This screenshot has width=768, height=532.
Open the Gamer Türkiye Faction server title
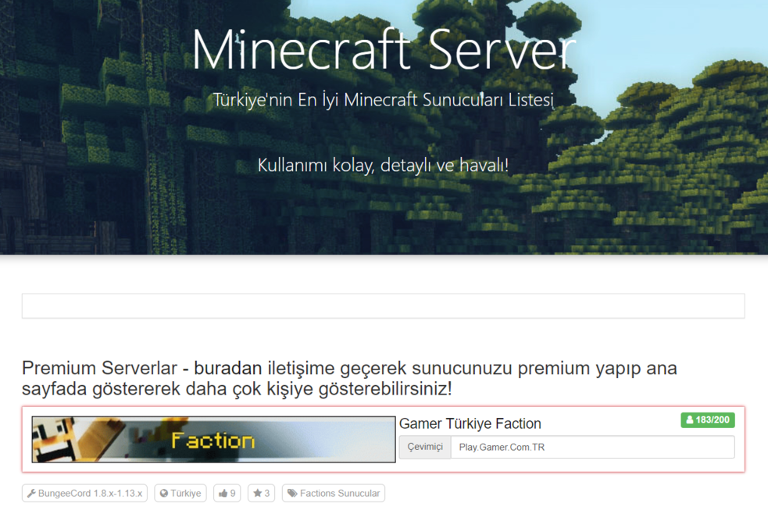(470, 423)
